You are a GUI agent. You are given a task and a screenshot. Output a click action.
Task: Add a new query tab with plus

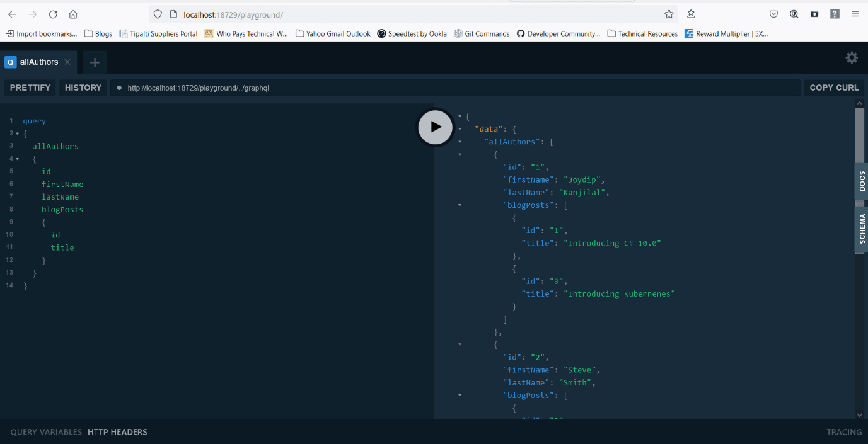tap(95, 62)
